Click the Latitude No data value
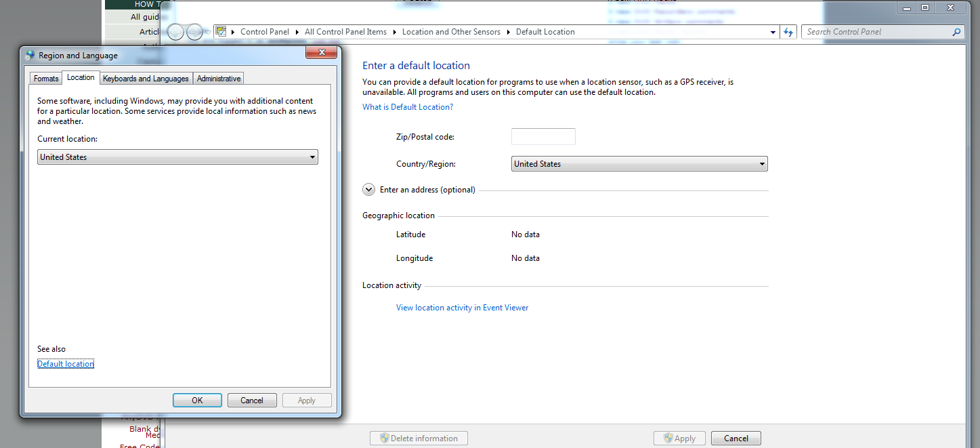Viewport: 980px width, 448px height. [526, 235]
